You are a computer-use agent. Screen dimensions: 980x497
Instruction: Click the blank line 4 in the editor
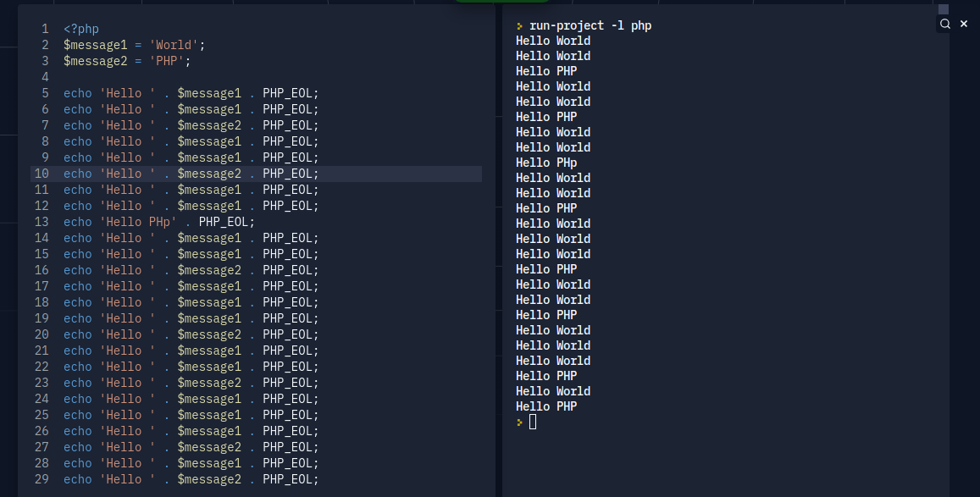(169, 77)
